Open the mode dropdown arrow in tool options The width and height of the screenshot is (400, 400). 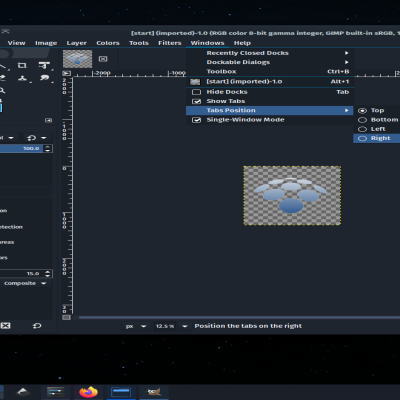tap(11, 138)
